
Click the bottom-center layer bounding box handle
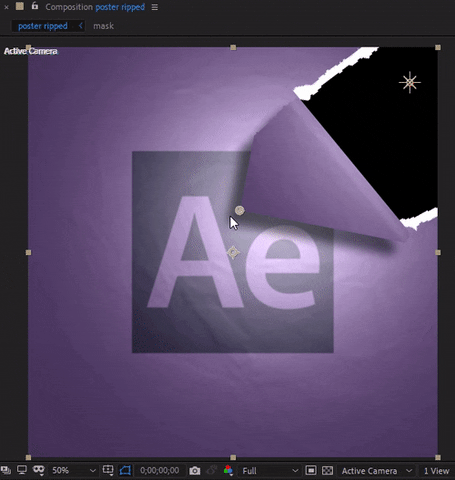click(233, 457)
